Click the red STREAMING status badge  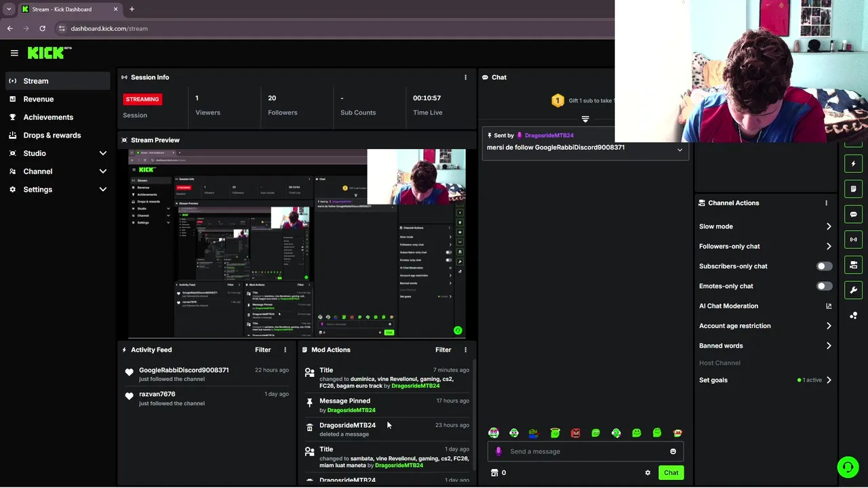point(142,99)
